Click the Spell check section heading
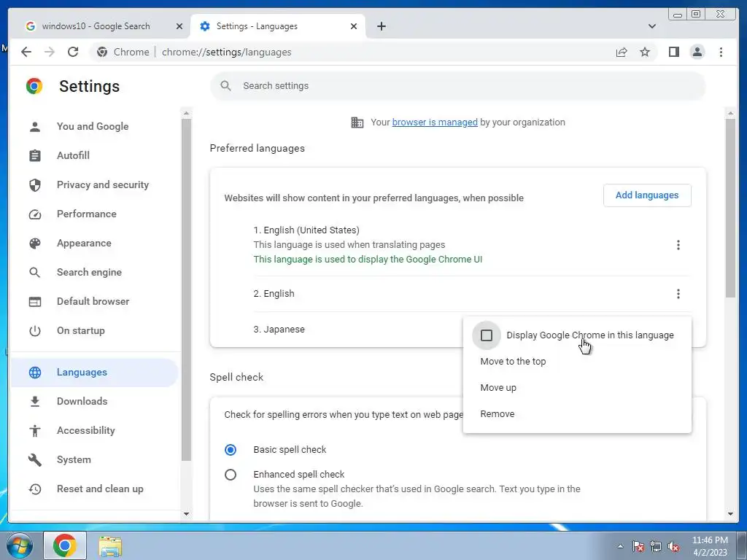 [236, 377]
